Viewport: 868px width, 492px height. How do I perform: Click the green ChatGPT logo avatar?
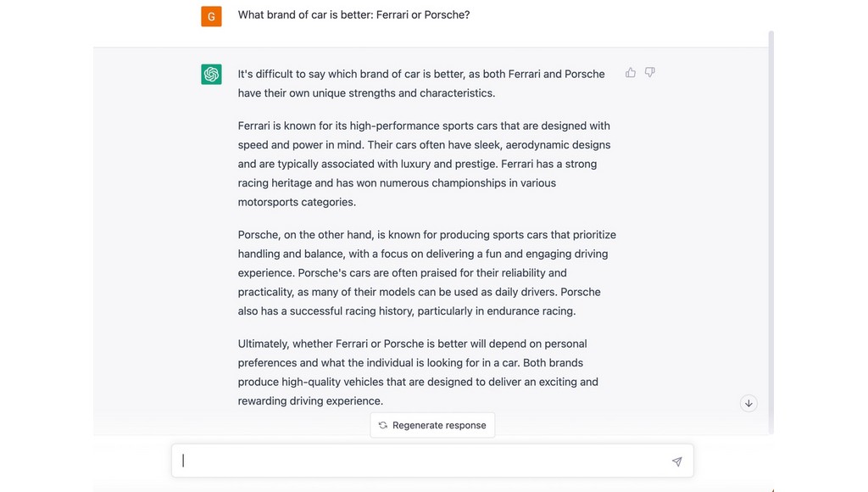(x=211, y=75)
